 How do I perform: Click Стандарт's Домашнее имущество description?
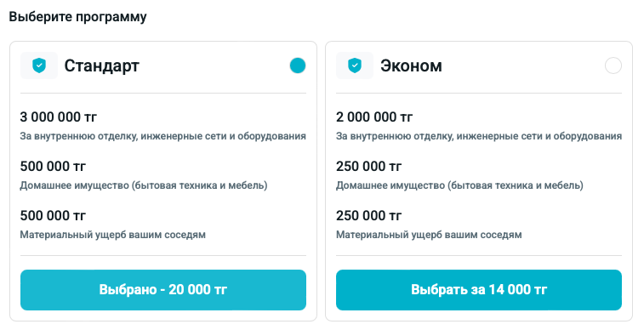[144, 185]
